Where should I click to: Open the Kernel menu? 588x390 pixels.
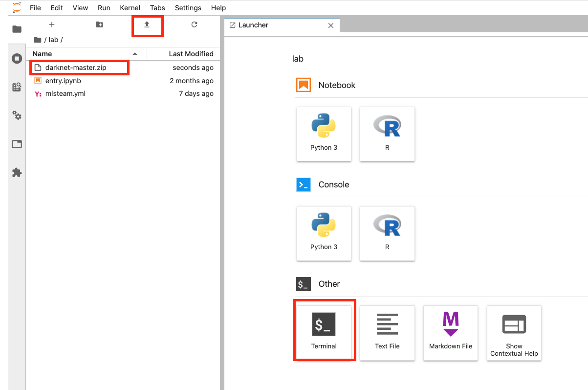coord(130,8)
